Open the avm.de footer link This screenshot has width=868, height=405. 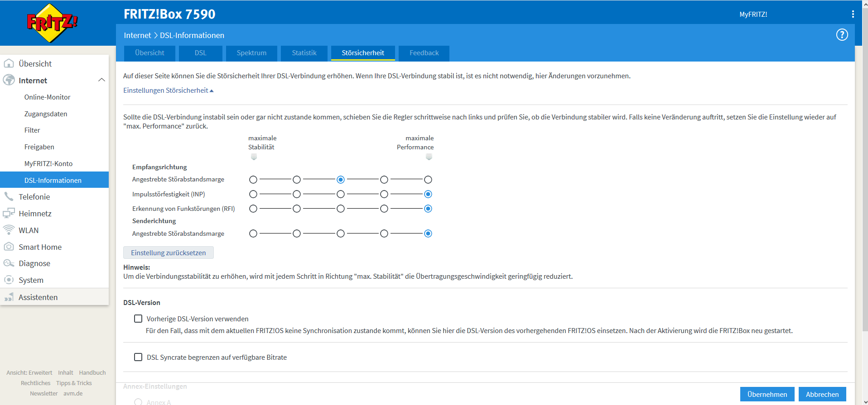[73, 393]
